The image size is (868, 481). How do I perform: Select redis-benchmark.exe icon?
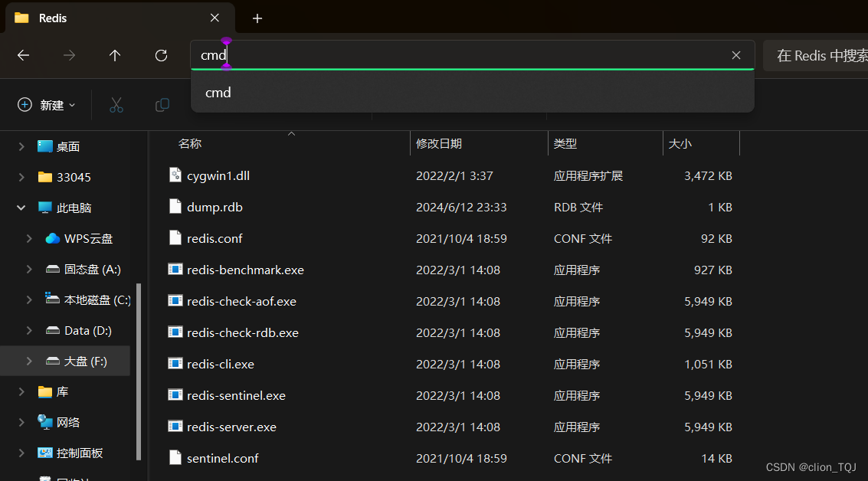pos(175,270)
